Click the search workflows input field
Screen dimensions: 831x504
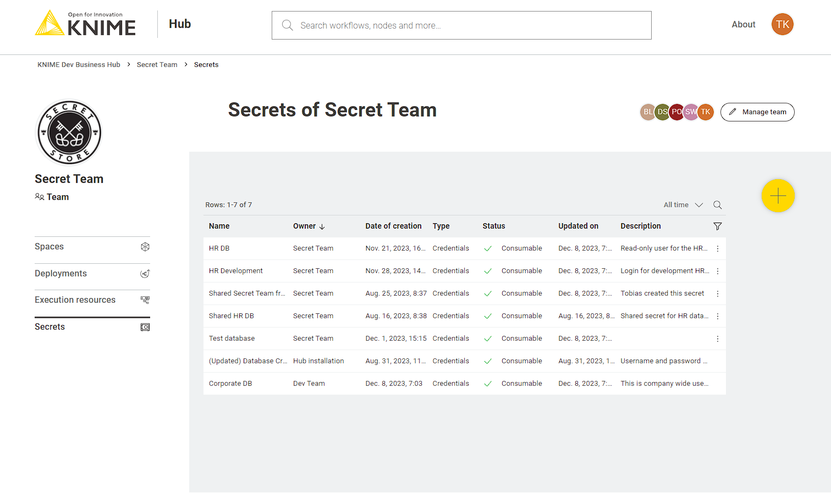(461, 25)
